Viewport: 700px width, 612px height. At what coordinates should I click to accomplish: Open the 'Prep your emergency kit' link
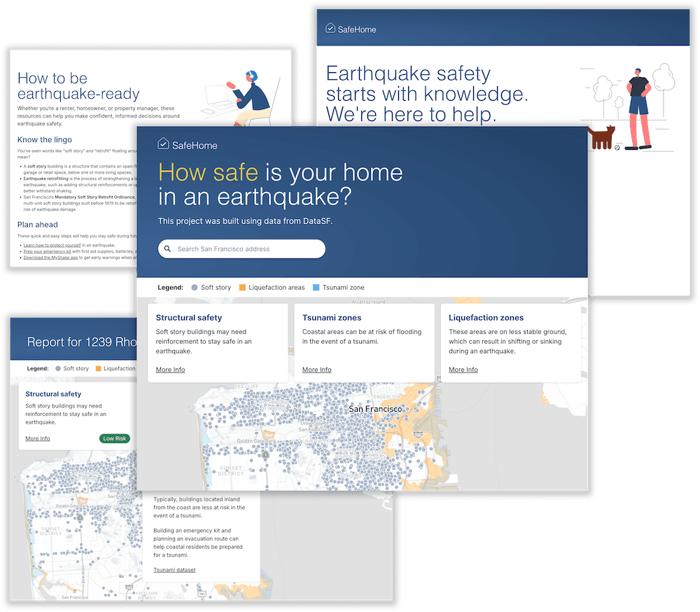point(47,251)
